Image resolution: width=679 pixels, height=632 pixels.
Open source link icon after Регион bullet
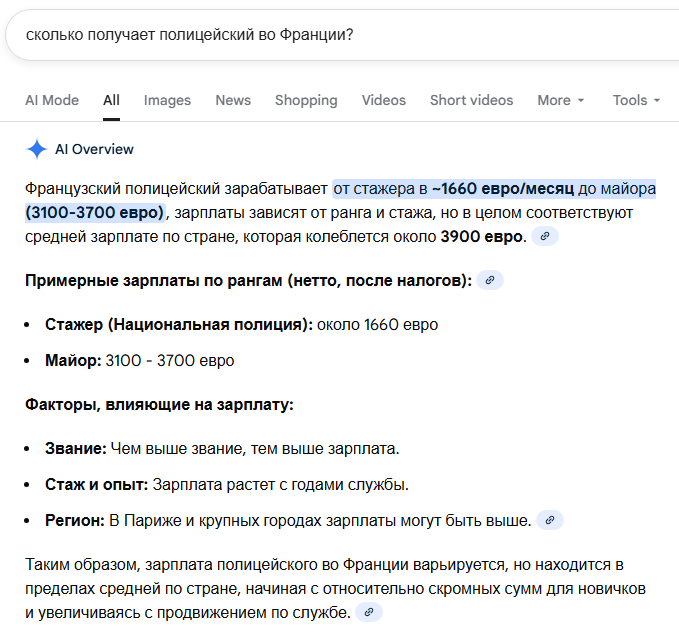point(550,521)
